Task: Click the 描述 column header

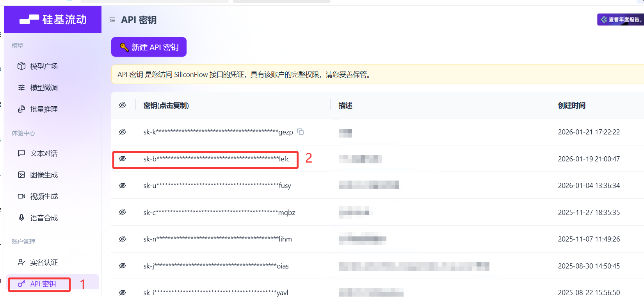Action: click(x=345, y=106)
